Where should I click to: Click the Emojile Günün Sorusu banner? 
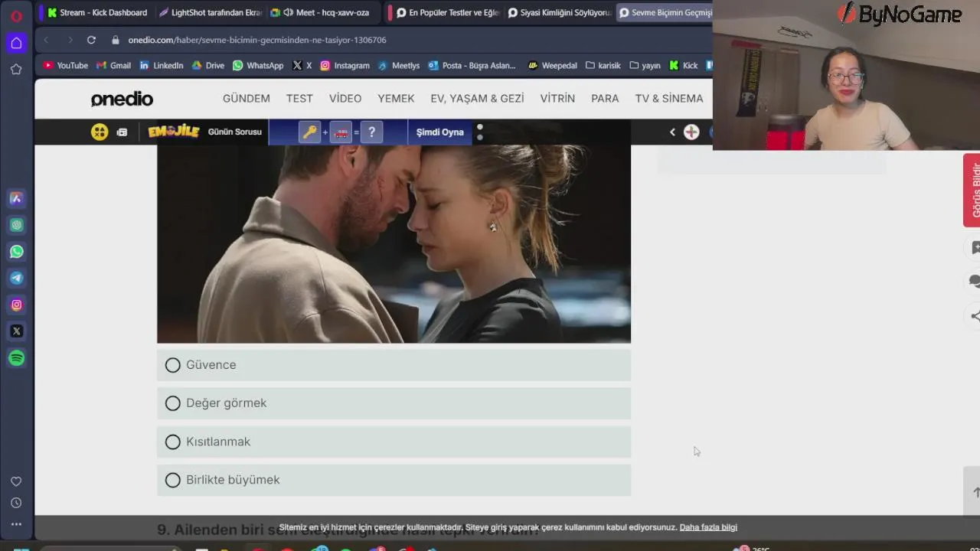(x=205, y=132)
